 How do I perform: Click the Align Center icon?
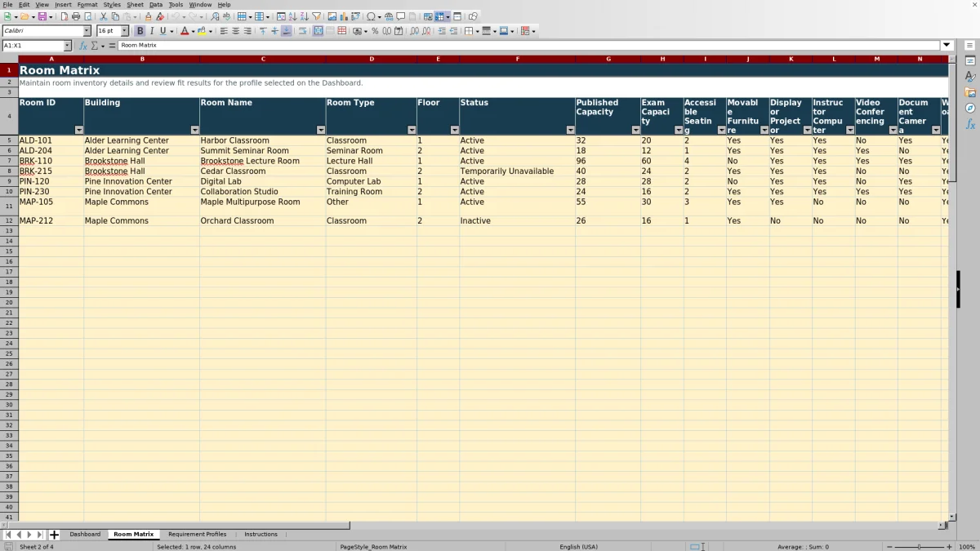[x=235, y=31]
